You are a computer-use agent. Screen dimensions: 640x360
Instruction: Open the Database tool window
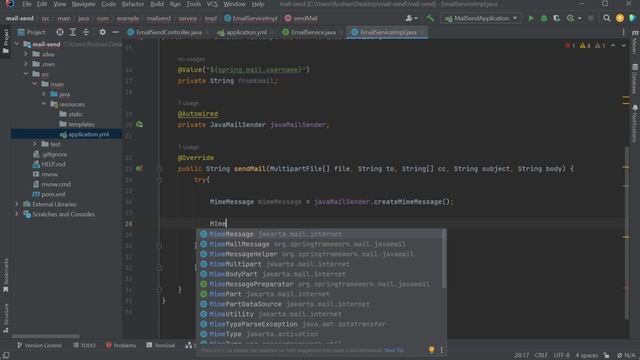[635, 78]
